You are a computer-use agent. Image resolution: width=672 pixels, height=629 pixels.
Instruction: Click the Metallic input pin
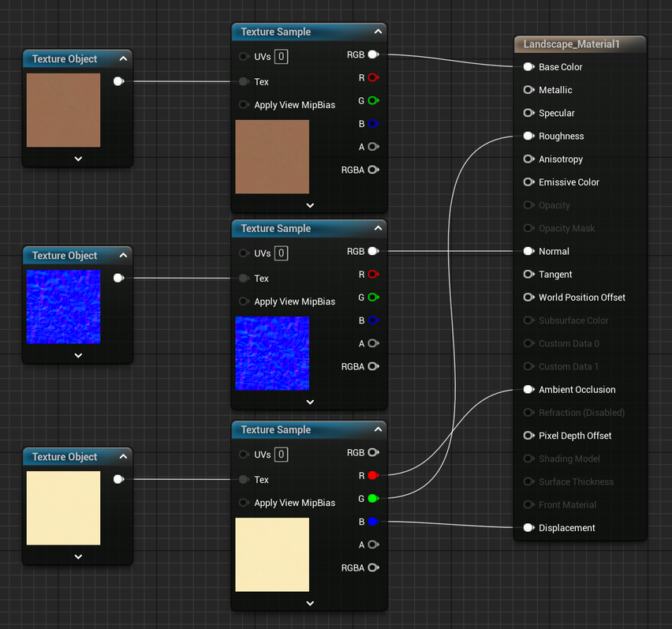[529, 90]
